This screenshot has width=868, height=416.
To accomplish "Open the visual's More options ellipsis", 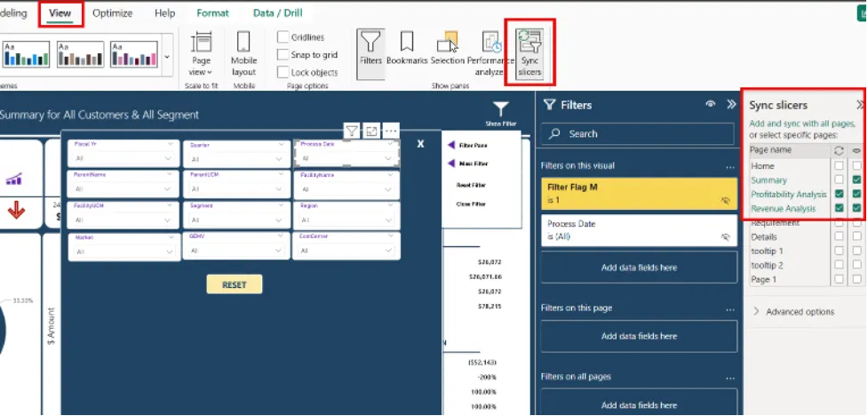I will tap(391, 132).
